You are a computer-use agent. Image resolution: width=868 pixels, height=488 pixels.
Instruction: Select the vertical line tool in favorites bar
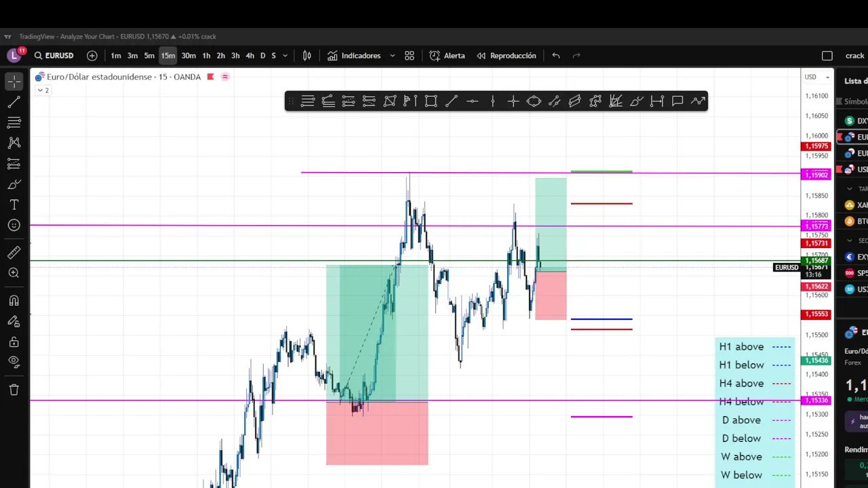point(492,101)
